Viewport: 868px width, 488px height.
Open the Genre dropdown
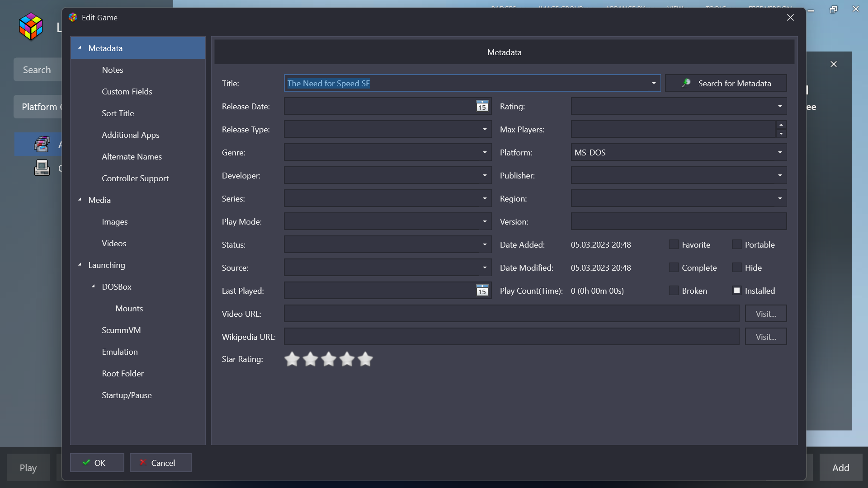tap(485, 153)
